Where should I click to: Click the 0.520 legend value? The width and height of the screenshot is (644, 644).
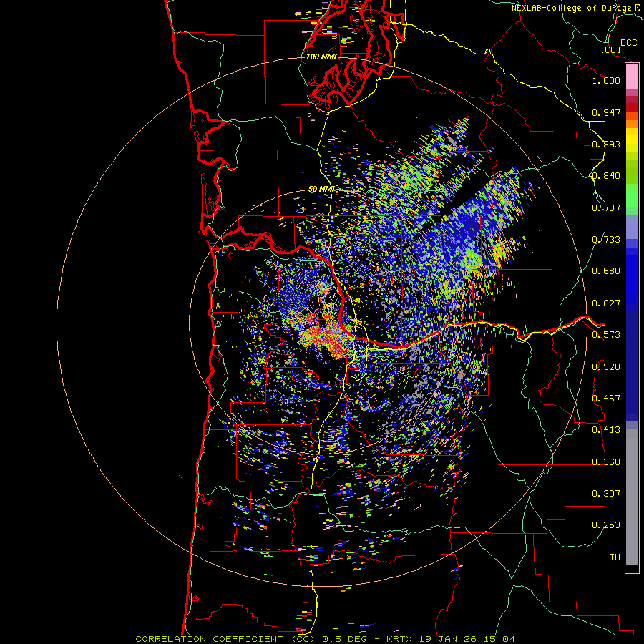[x=606, y=367]
